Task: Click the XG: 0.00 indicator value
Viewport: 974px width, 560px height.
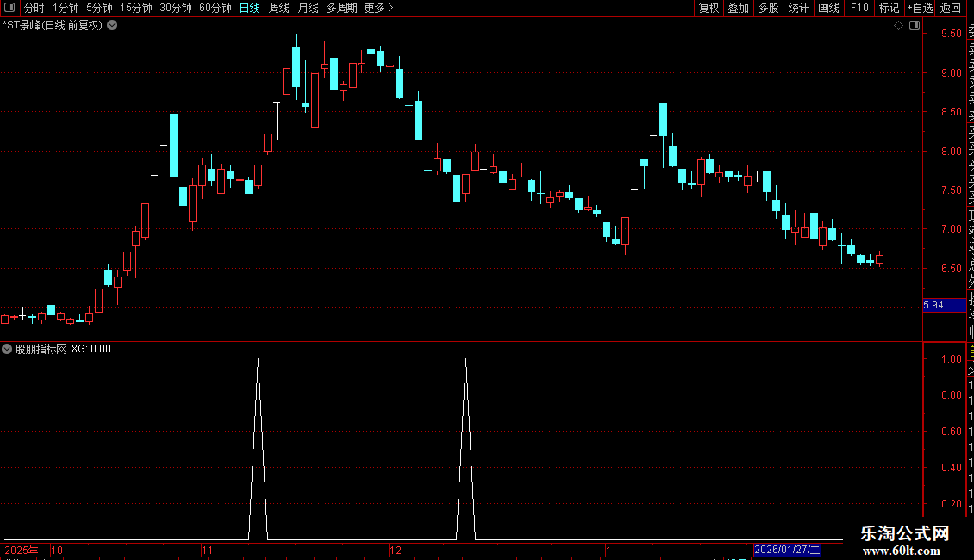Action: (91, 349)
